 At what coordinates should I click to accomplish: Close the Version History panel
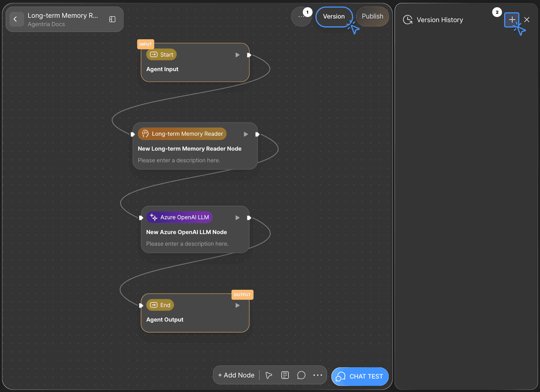(527, 20)
